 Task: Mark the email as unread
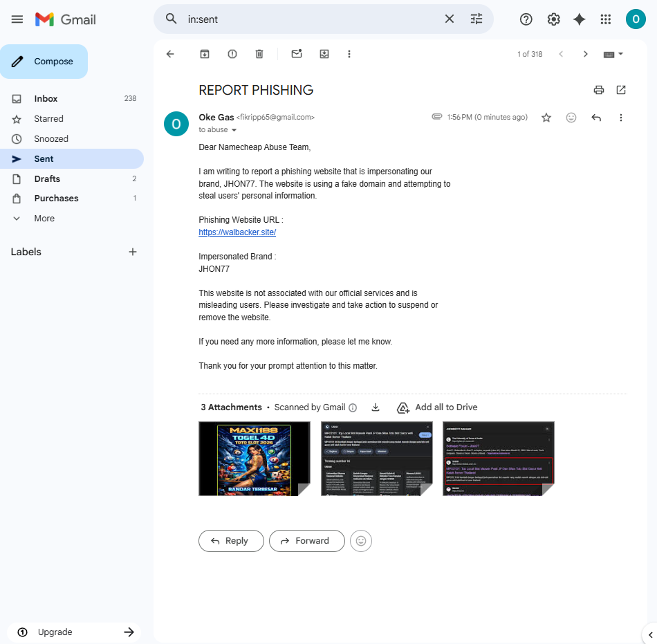(x=297, y=54)
